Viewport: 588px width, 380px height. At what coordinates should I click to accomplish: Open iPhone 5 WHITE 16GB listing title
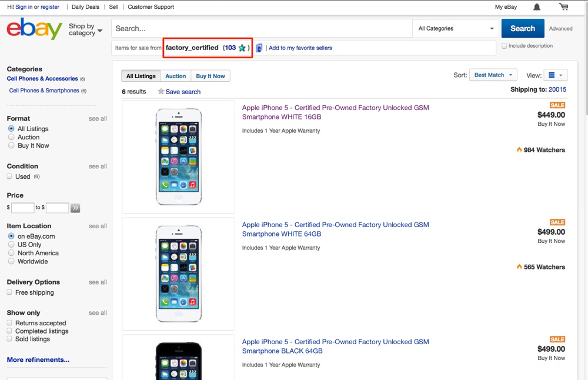coord(335,112)
